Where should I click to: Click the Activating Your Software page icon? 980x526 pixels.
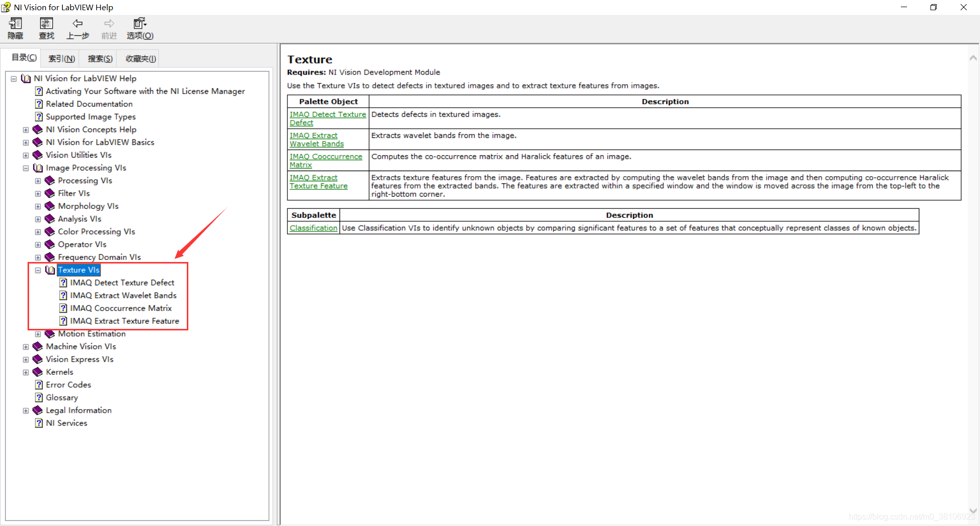click(39, 91)
